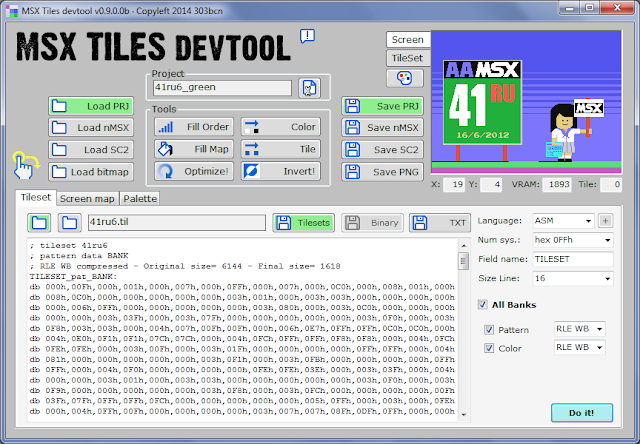The height and width of the screenshot is (444, 640).
Task: Click the VRAM value 1893
Action: point(557,184)
